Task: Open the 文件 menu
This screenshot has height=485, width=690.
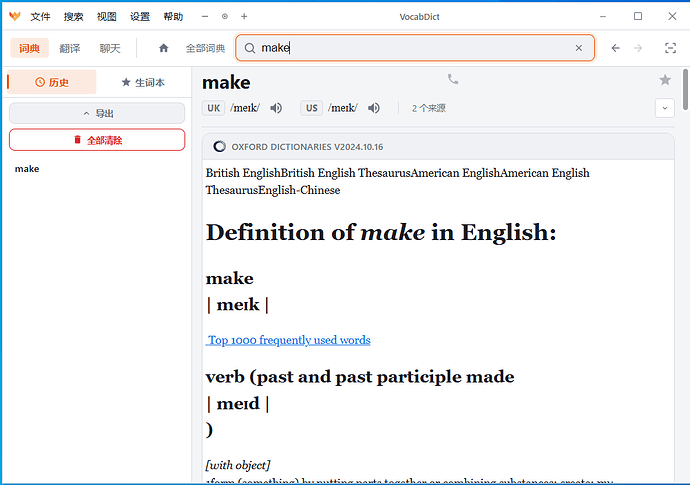Action: point(40,17)
